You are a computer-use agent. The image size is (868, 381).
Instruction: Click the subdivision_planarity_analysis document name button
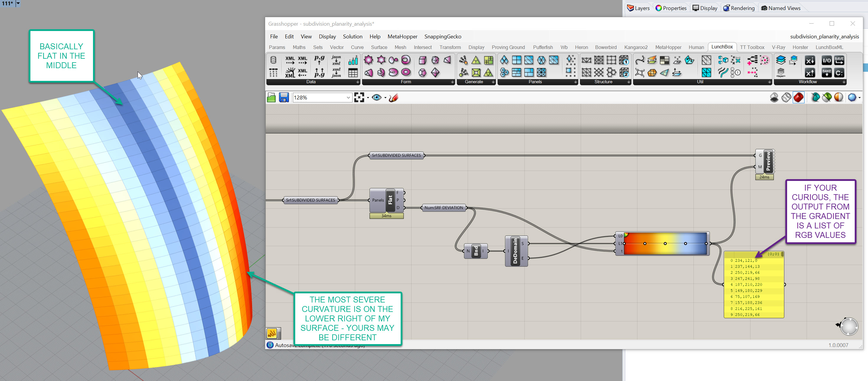[824, 36]
